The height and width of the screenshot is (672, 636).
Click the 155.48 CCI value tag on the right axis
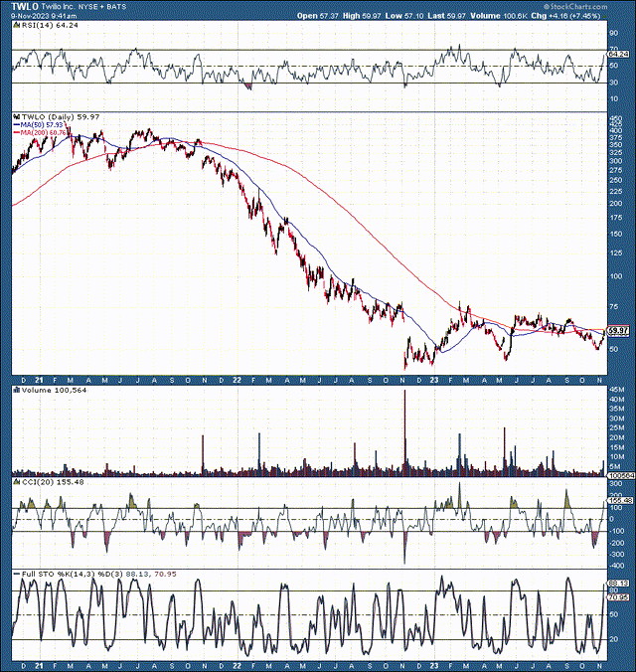[x=620, y=500]
